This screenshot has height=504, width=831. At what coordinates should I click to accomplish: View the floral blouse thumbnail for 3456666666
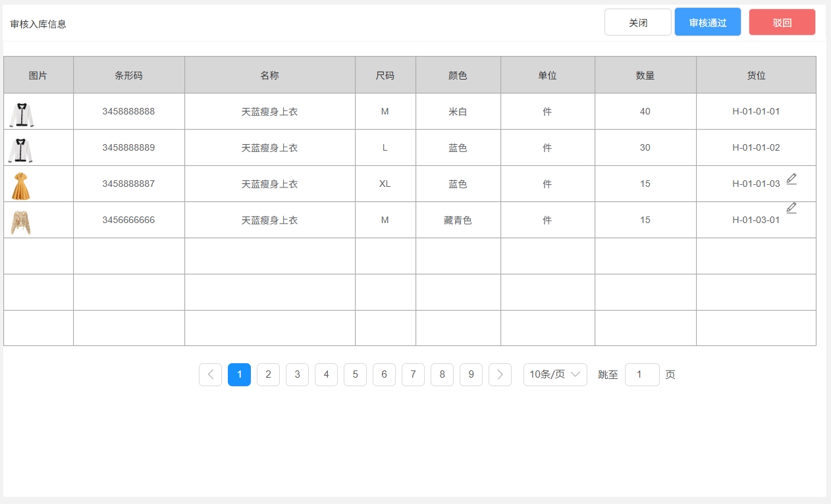(20, 222)
